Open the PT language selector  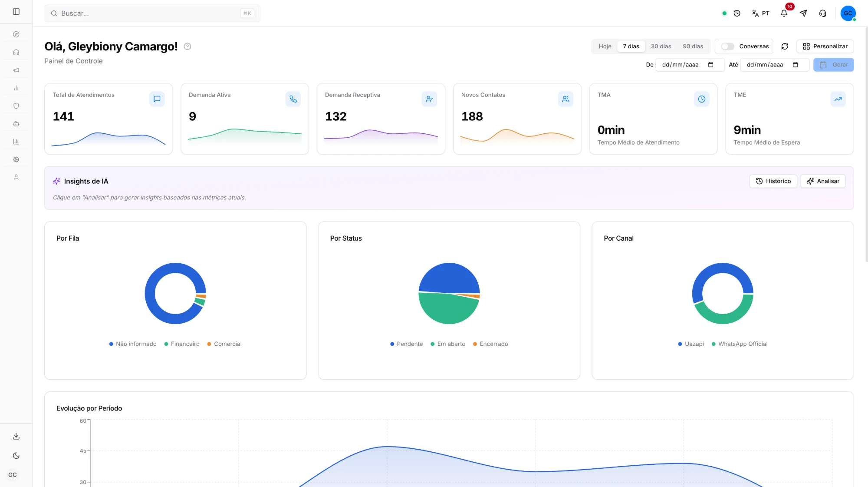click(760, 13)
